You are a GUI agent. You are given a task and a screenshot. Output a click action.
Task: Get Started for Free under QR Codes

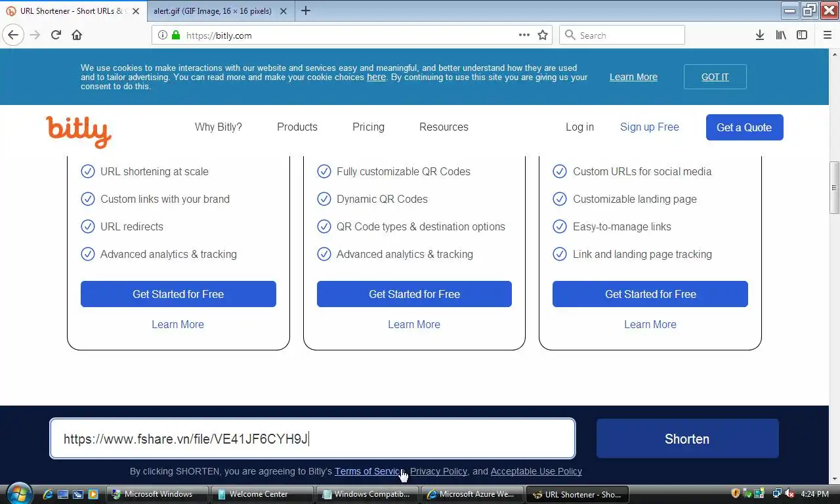[414, 294]
